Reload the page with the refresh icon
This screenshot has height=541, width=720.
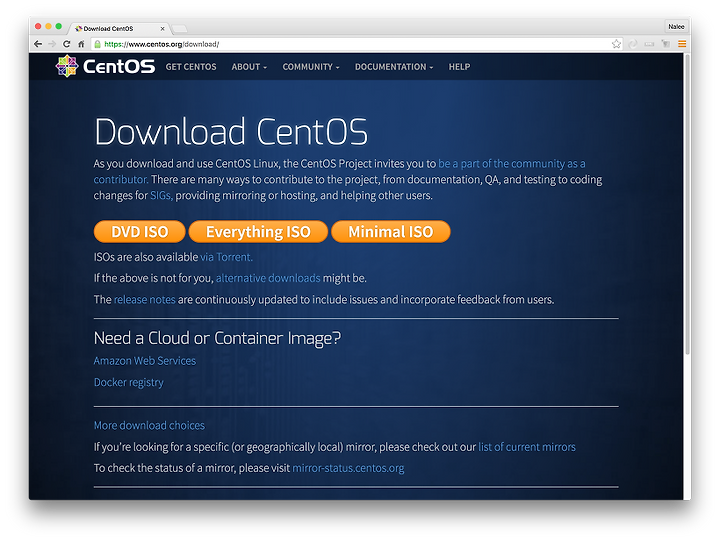pyautogui.click(x=67, y=44)
